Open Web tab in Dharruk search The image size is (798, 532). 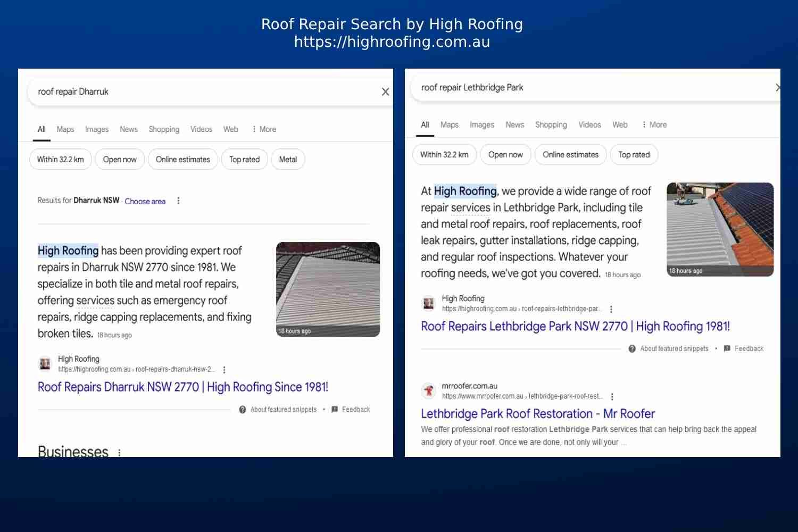tap(231, 129)
